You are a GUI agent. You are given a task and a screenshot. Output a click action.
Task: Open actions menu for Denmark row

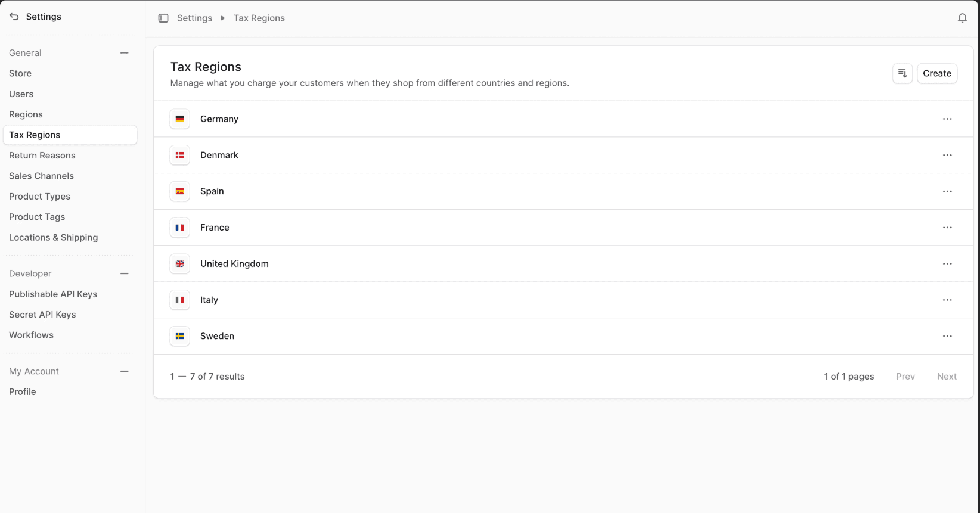pyautogui.click(x=947, y=156)
